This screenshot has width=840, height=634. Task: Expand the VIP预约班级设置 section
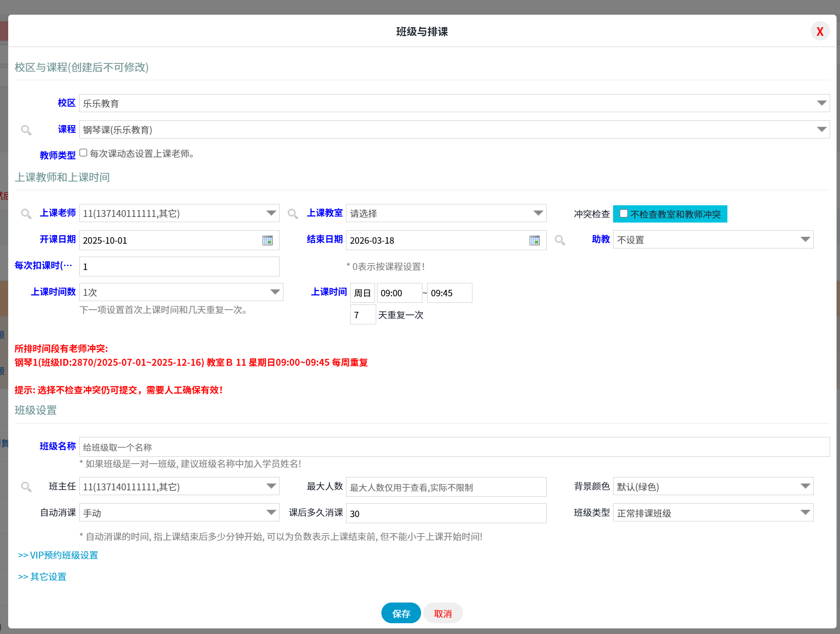(x=58, y=555)
